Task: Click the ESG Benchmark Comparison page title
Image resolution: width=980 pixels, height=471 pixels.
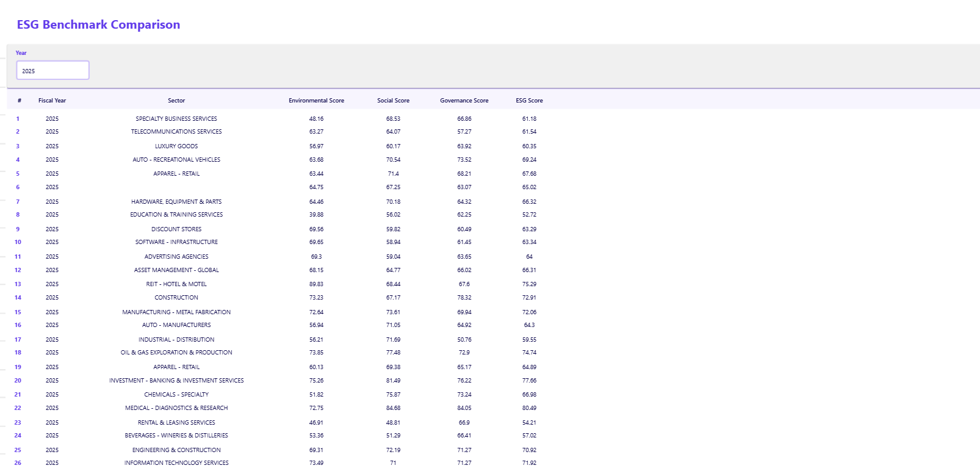Action: coord(98,25)
